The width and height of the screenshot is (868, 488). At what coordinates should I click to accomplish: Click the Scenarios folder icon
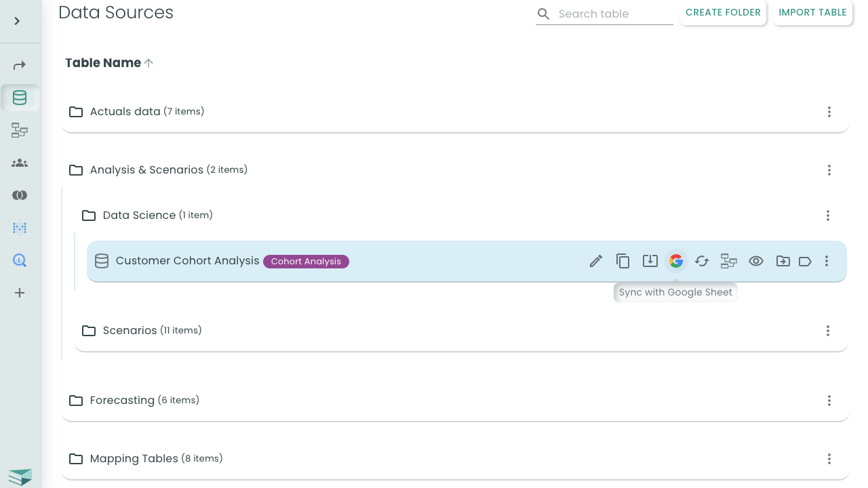[89, 331]
